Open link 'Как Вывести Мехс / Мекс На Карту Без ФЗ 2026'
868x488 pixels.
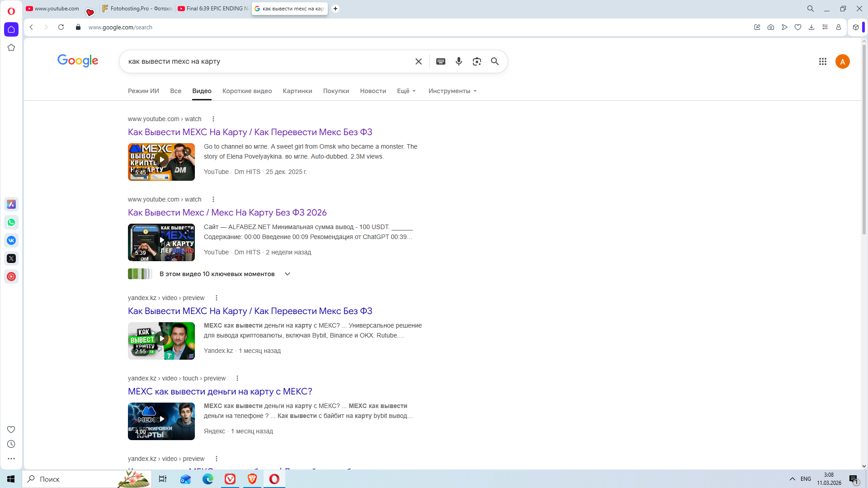[x=227, y=212]
